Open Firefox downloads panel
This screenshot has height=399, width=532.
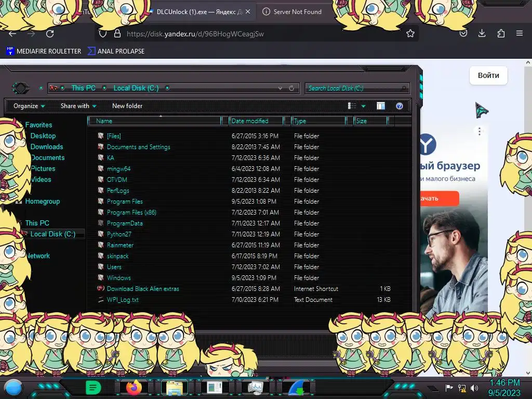(x=482, y=33)
